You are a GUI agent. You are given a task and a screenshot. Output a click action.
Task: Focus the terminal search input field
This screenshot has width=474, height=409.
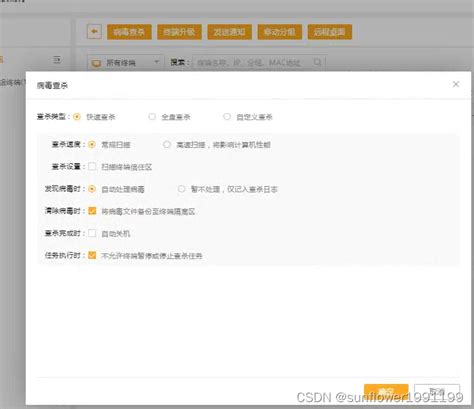[253, 62]
